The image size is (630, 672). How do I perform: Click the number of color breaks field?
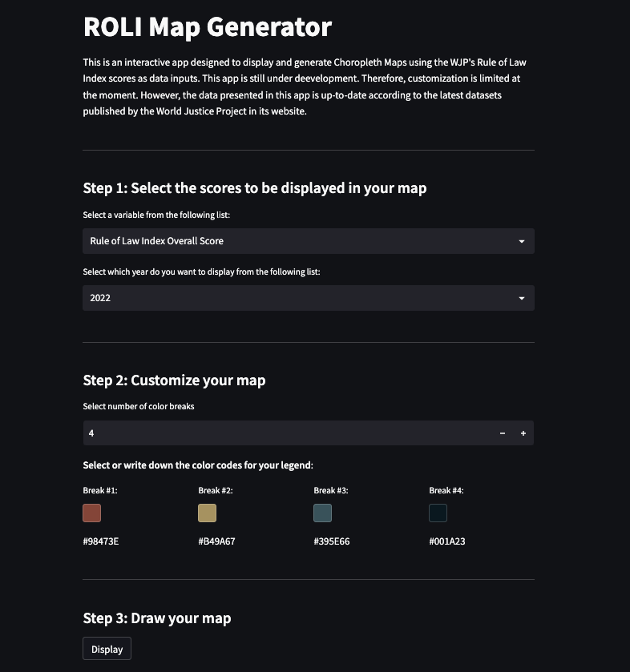click(287, 433)
